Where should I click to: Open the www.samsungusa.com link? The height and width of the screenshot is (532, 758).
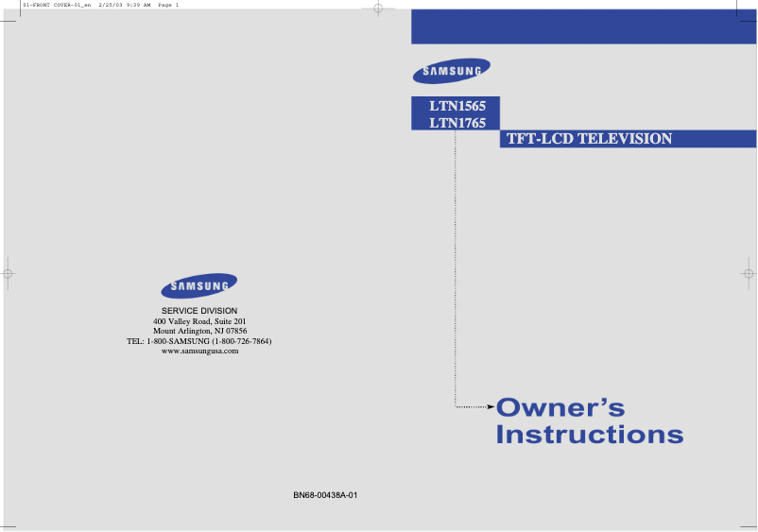[199, 351]
